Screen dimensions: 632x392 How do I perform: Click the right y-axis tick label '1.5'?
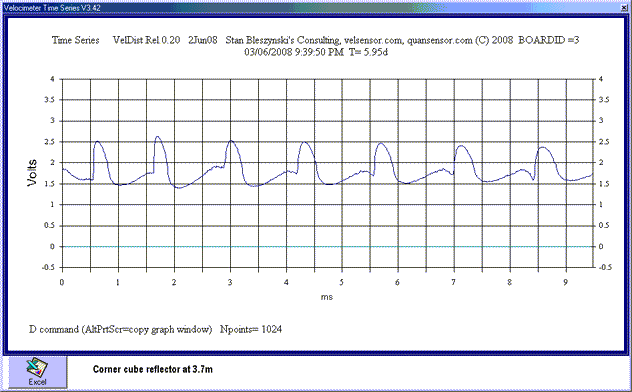coord(604,184)
